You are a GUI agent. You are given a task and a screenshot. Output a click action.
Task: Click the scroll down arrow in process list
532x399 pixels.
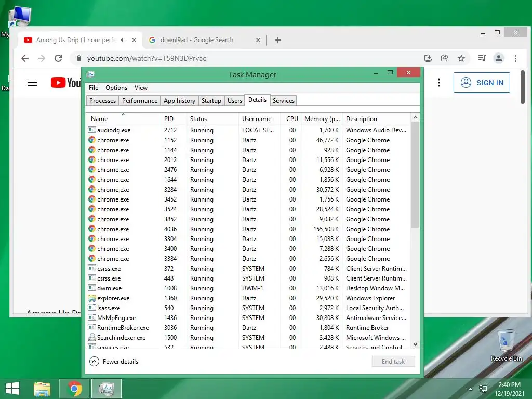pyautogui.click(x=415, y=344)
